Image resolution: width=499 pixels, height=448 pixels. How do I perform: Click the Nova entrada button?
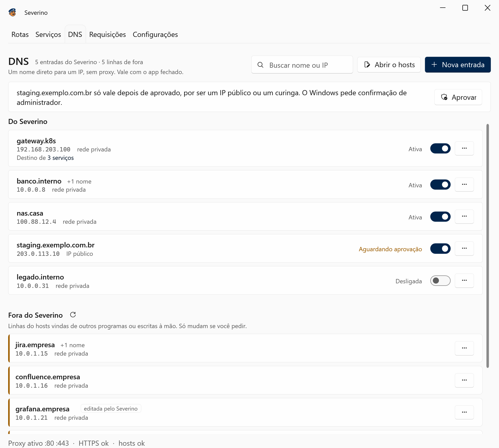458,65
